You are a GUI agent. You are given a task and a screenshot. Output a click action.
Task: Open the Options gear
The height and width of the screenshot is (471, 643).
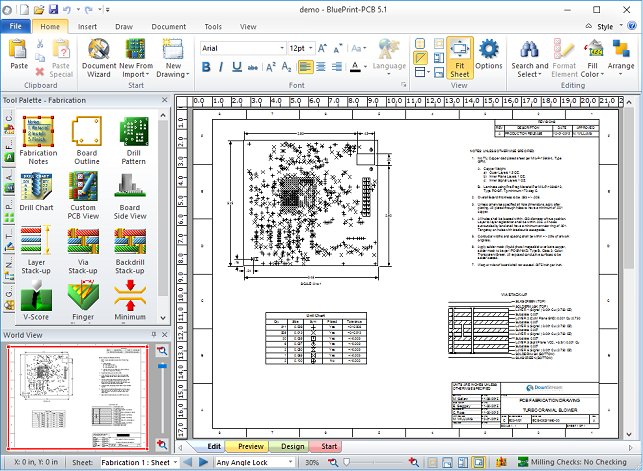489,54
